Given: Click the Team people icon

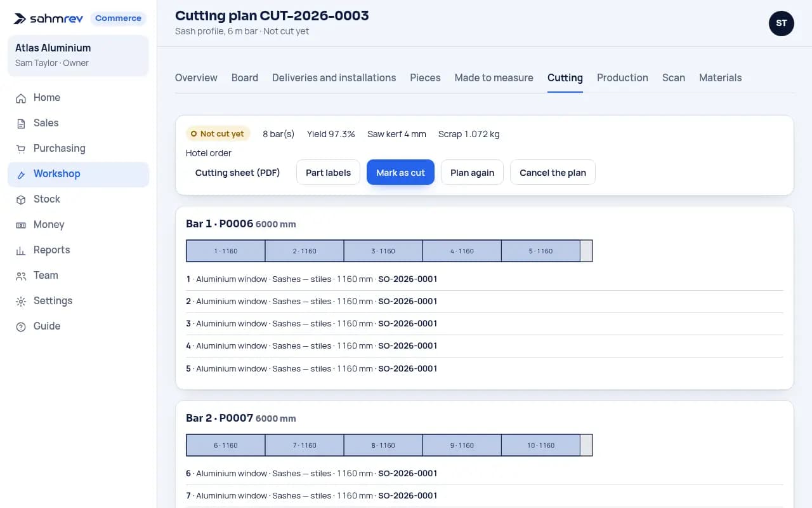Looking at the screenshot, I should (x=21, y=276).
